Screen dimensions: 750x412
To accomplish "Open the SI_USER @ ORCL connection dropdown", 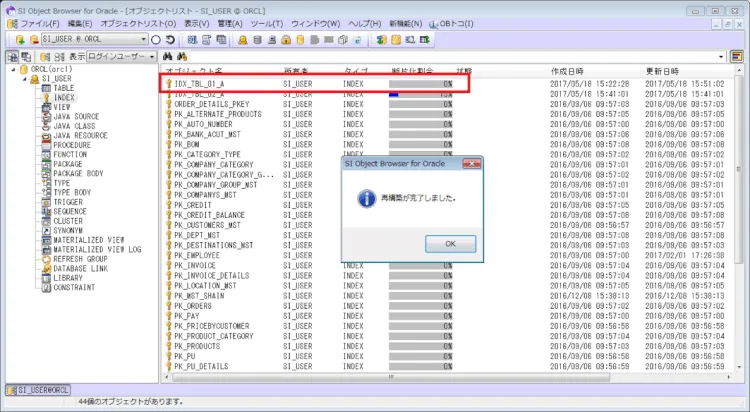I will click(143, 39).
